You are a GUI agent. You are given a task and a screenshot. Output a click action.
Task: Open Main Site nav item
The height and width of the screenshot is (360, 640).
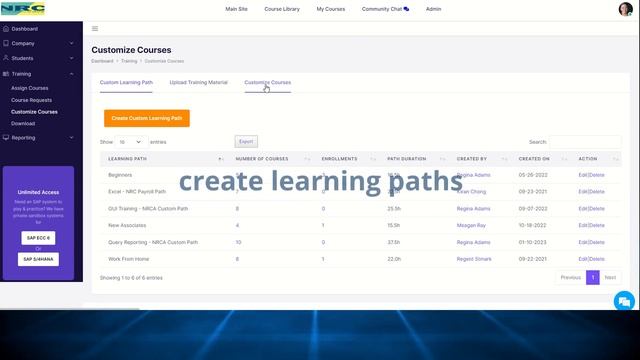pyautogui.click(x=236, y=9)
